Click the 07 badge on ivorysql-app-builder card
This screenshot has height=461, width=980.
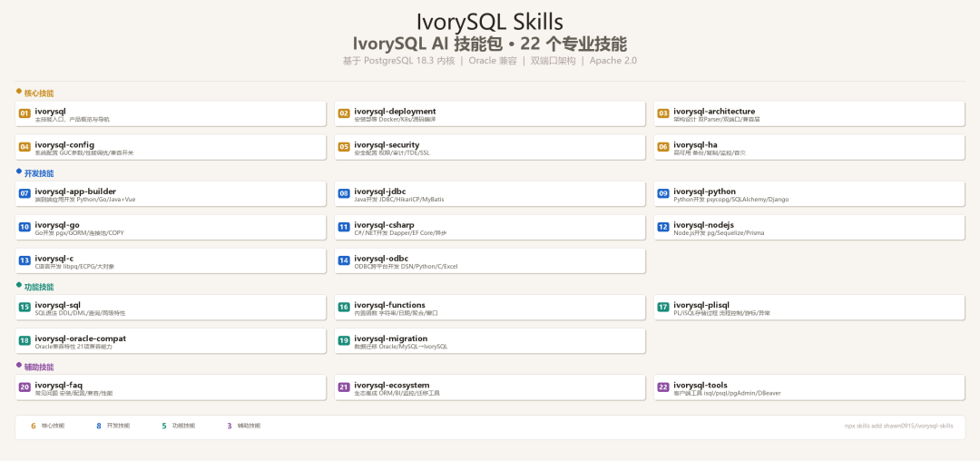[x=24, y=193]
